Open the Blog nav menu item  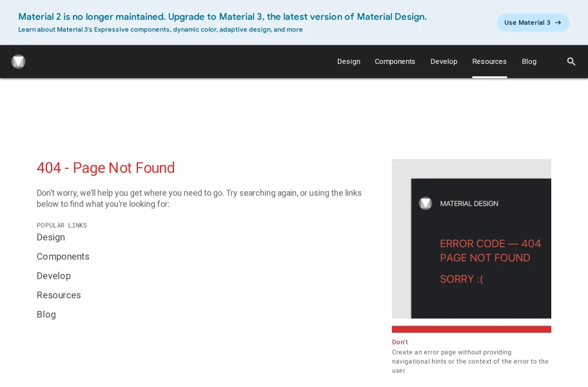point(529,61)
